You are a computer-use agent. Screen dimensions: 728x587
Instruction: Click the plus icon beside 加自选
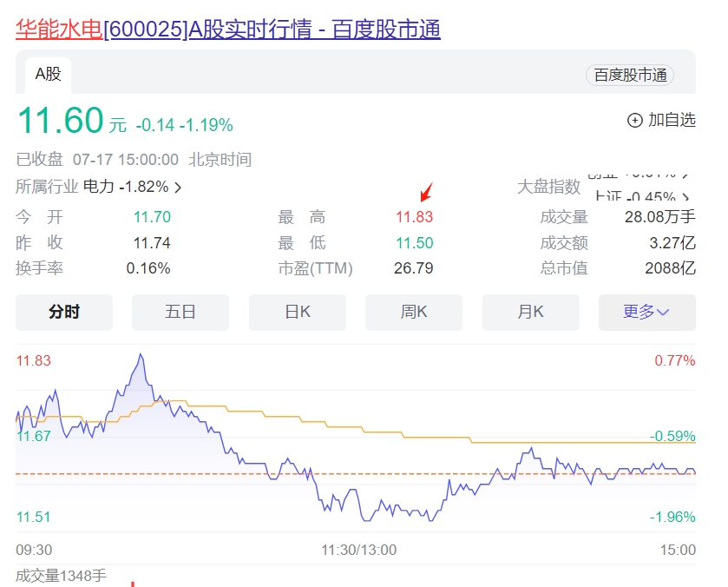(x=635, y=121)
